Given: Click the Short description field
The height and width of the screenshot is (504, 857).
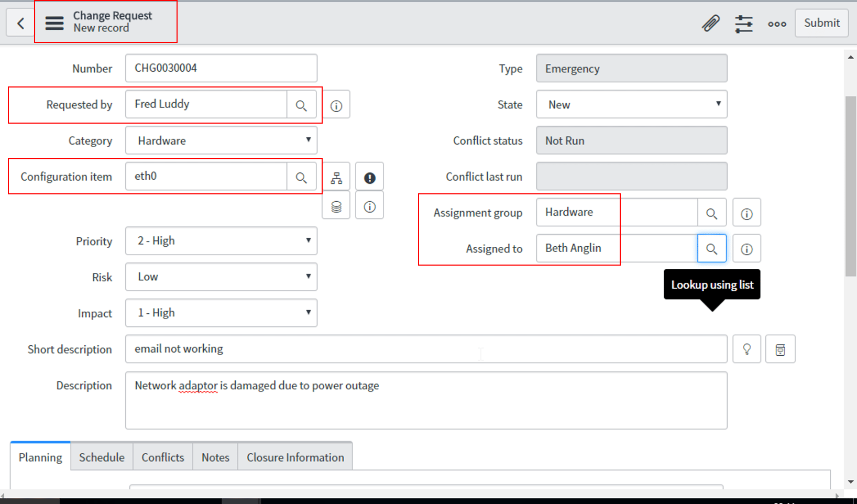Looking at the screenshot, I should coord(426,349).
